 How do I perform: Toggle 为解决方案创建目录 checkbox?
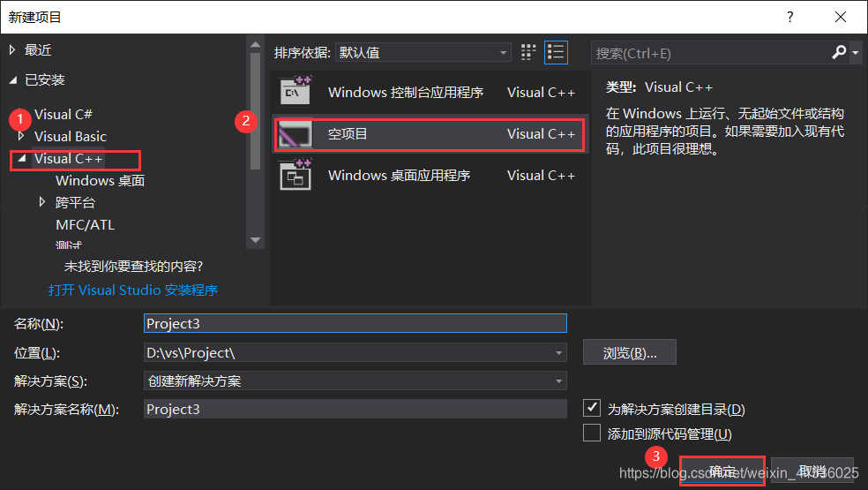click(x=592, y=408)
